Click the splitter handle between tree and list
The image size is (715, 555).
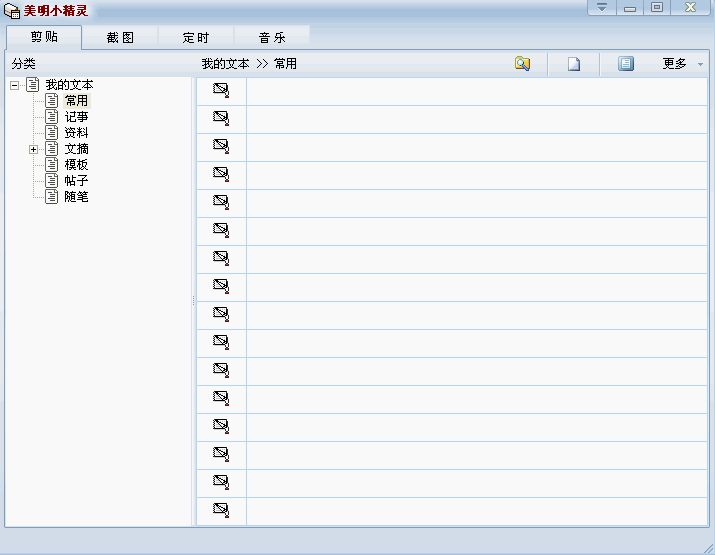(x=193, y=301)
